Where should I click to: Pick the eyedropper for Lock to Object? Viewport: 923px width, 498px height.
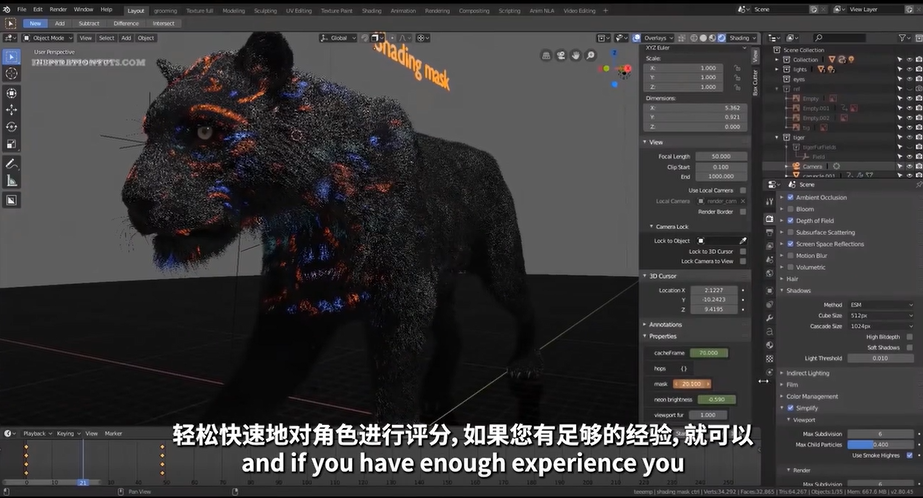[x=743, y=241]
